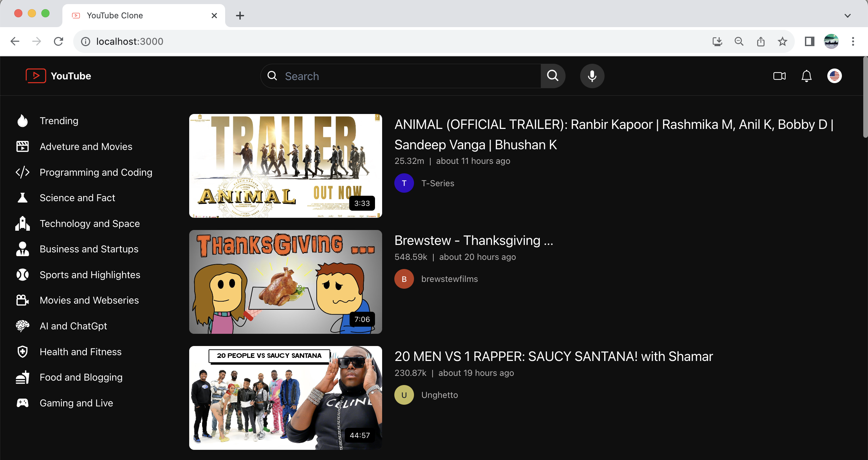The width and height of the screenshot is (868, 460).
Task: Visit the Unghetto channel name
Action: (x=439, y=395)
